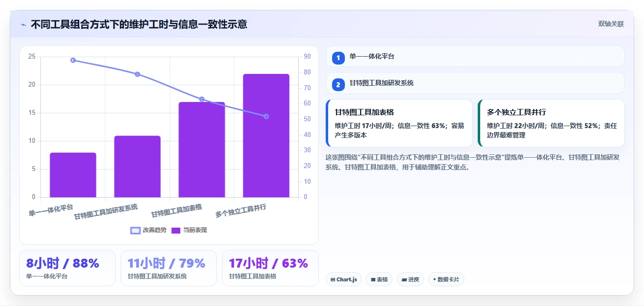Image resolution: width=644 pixels, height=306 pixels.
Task: Click the trend line point on 甘特图工具加表格 bar
Action: click(x=202, y=99)
